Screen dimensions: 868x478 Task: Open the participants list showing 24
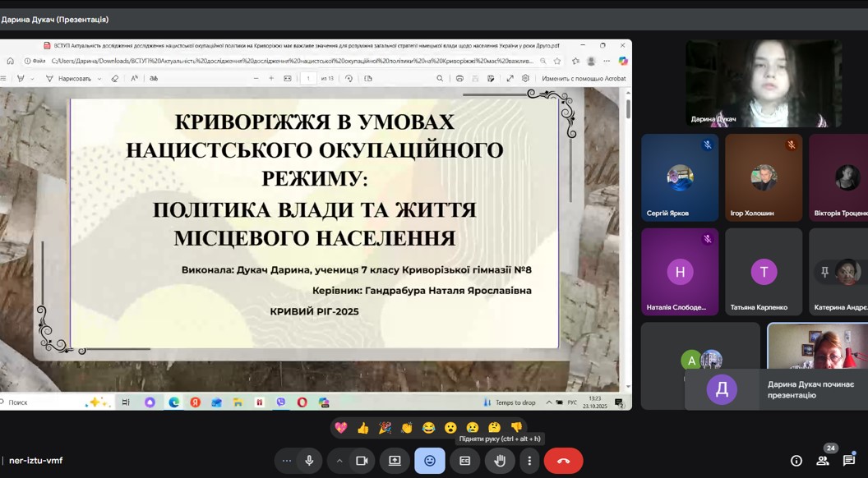822,461
